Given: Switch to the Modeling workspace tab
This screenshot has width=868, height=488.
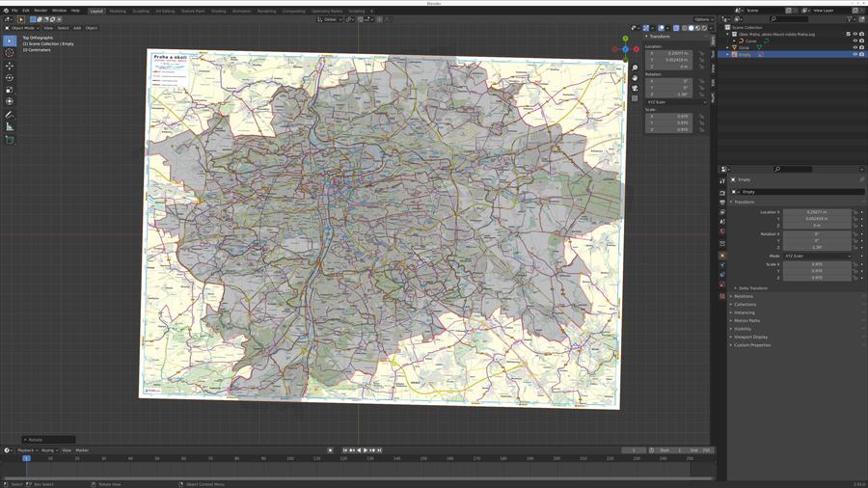Looking at the screenshot, I should tap(117, 11).
